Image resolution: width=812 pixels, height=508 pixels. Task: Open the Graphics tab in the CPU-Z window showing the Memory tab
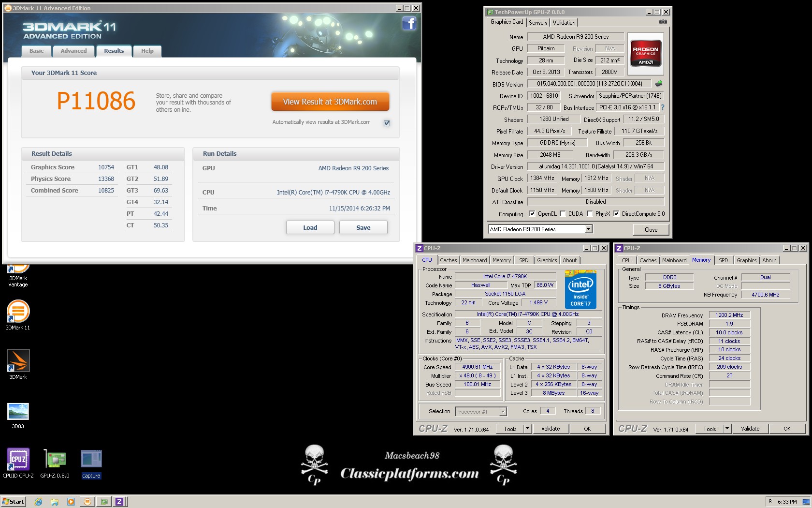click(747, 260)
